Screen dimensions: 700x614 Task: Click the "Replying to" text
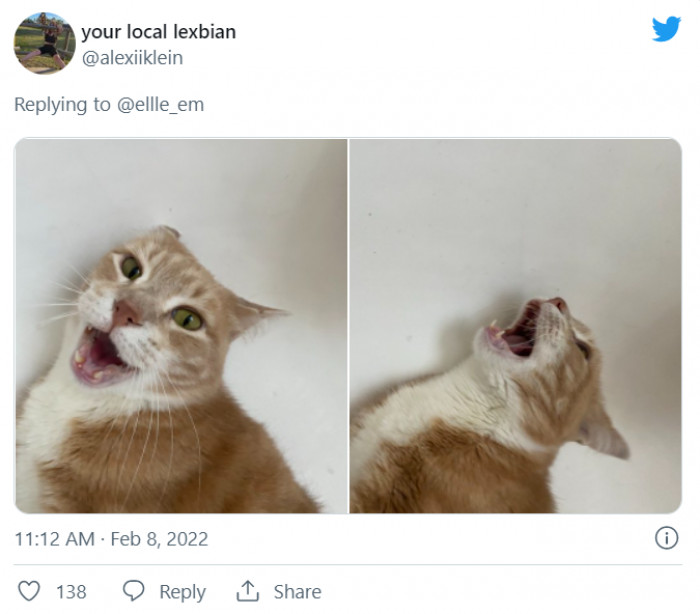coord(62,104)
